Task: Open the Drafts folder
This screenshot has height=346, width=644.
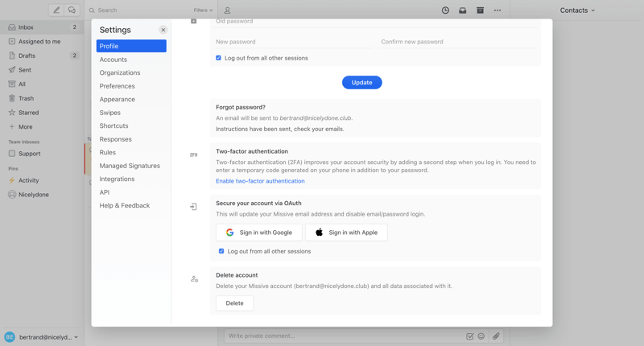Action: point(42,56)
